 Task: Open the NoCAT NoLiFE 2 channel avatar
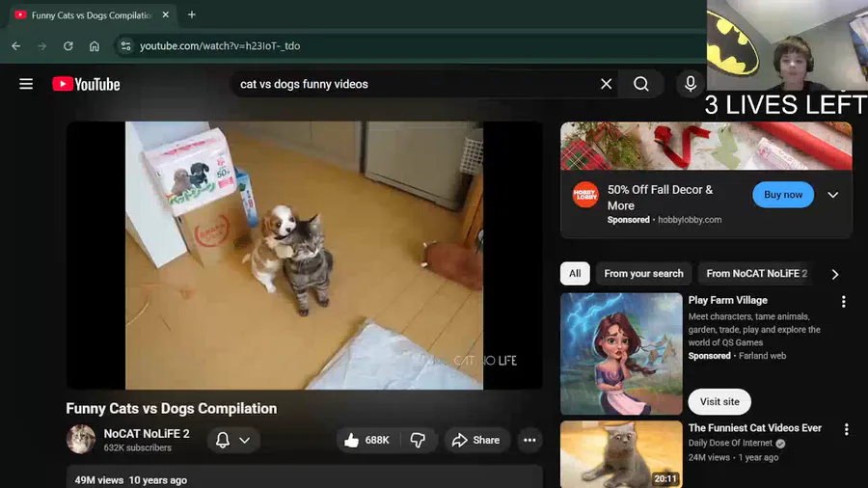click(x=81, y=440)
